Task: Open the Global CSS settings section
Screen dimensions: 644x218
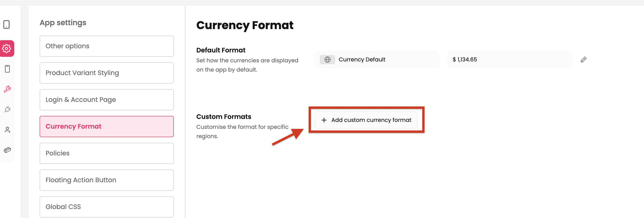Action: [x=106, y=207]
